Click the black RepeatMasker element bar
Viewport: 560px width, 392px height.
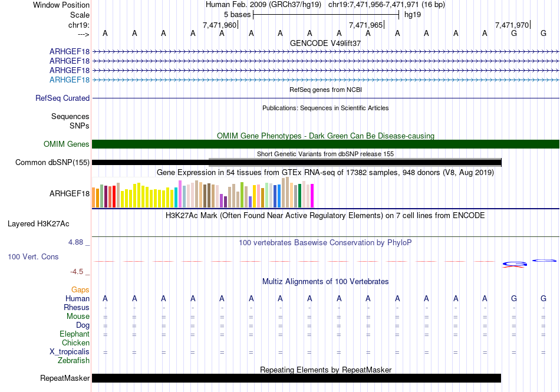coord(297,378)
